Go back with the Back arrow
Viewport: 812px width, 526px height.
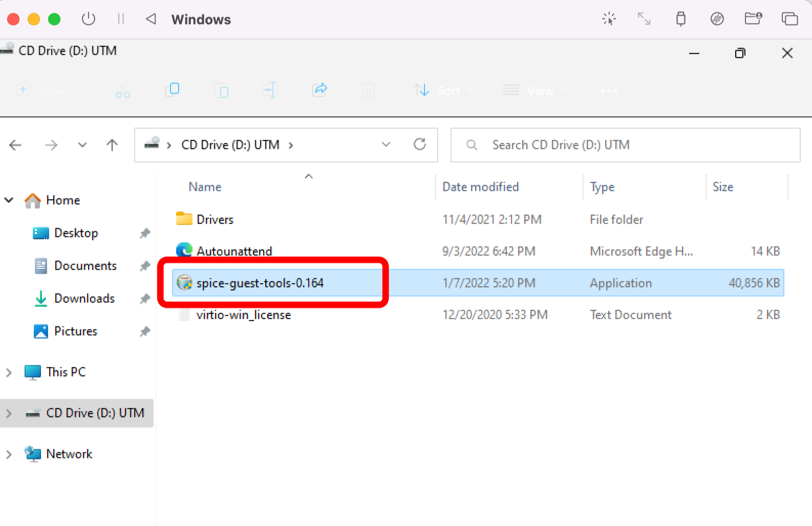[15, 145]
